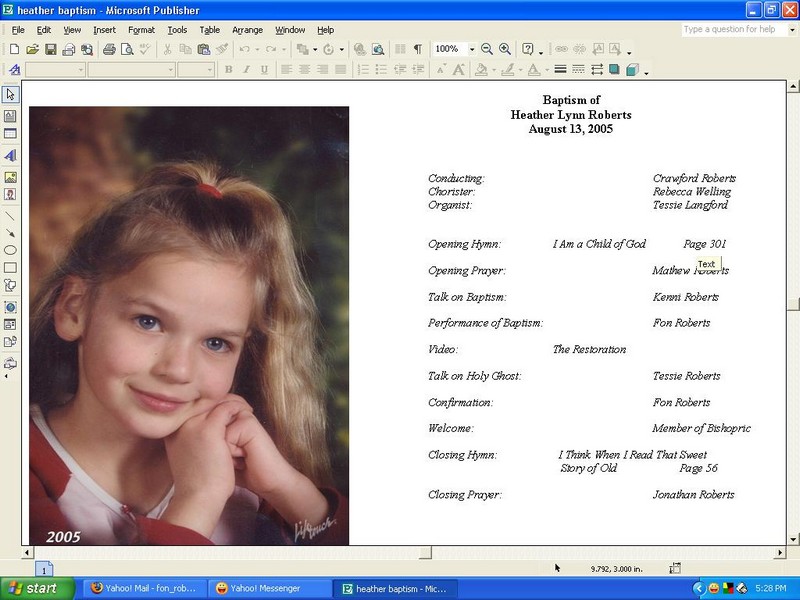800x600 pixels.
Task: Click the page 1 navigation tab
Action: click(44, 569)
